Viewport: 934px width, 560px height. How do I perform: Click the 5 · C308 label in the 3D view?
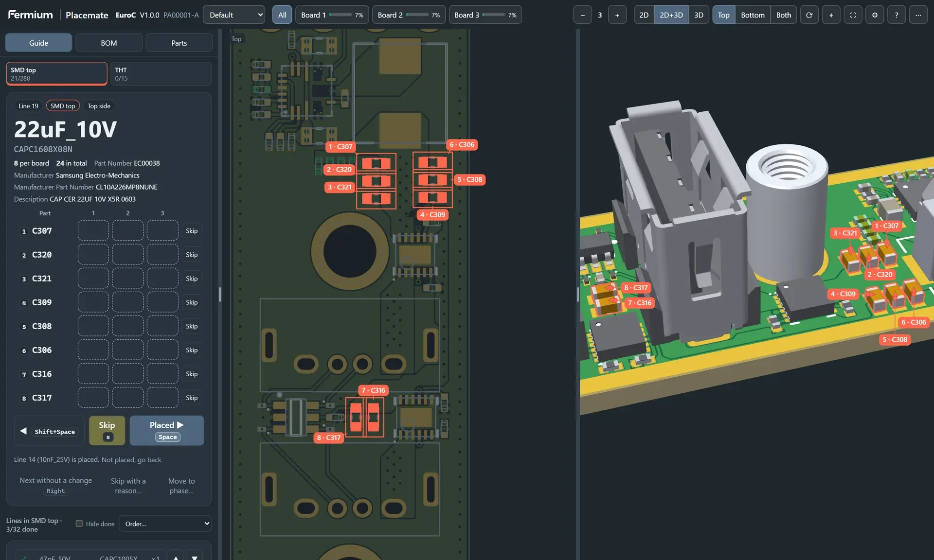pyautogui.click(x=895, y=339)
